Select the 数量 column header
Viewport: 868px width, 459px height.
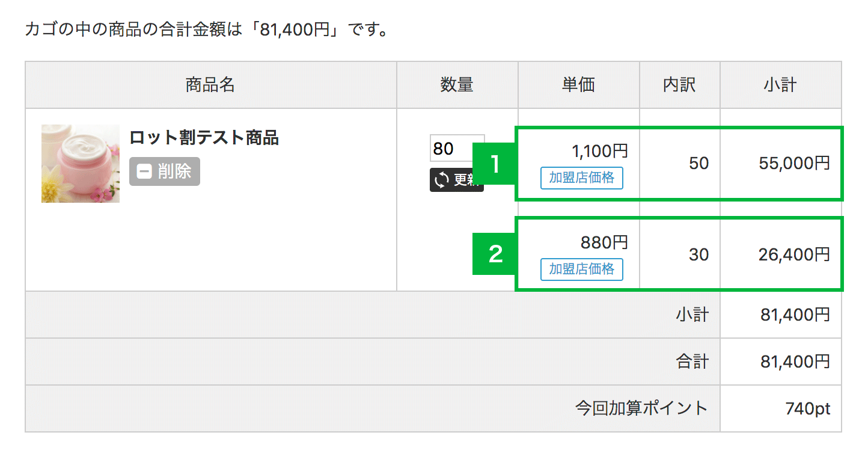[x=457, y=85]
